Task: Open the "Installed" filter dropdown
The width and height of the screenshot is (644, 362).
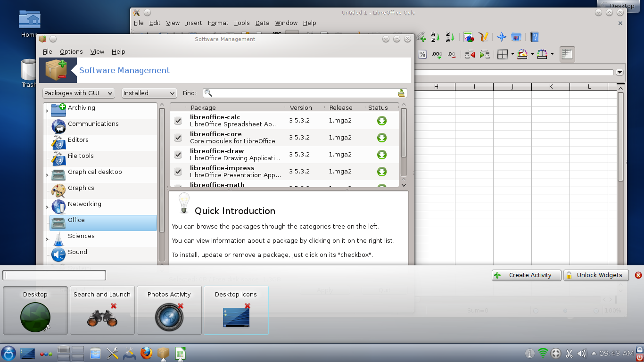Action: click(149, 93)
